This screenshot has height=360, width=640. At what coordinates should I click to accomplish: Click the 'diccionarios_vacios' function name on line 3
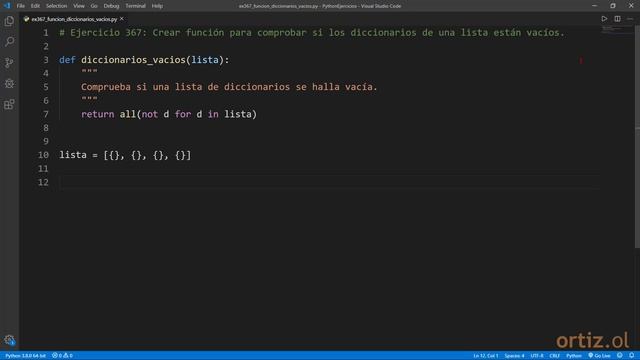tap(133, 60)
